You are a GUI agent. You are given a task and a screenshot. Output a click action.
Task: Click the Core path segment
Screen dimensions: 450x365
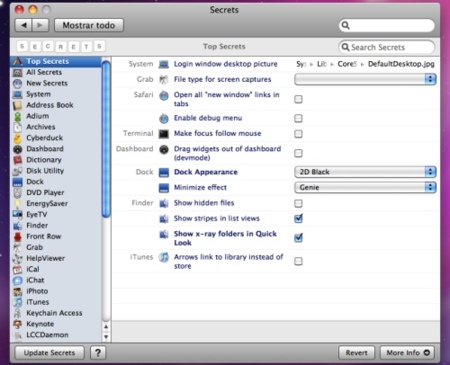[x=347, y=64]
